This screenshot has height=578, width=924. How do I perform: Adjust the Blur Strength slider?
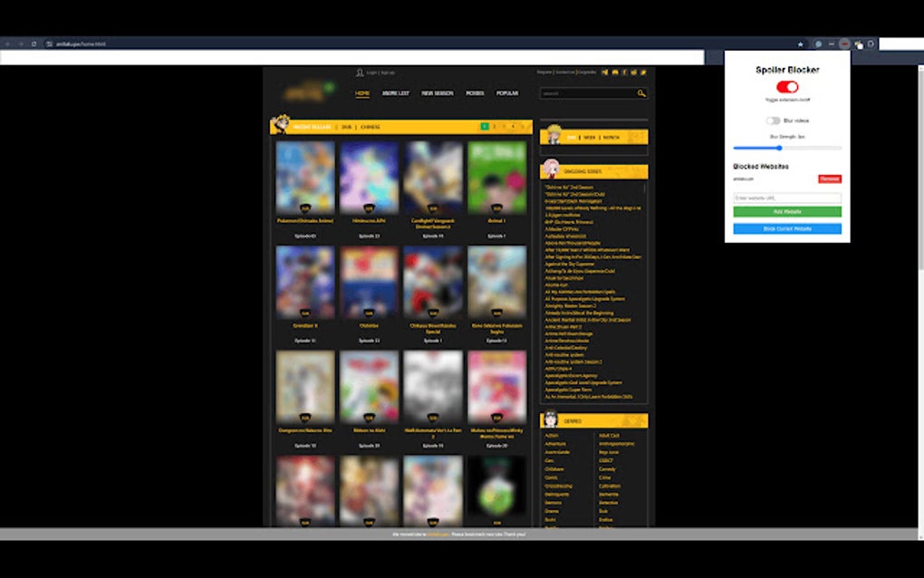tap(780, 148)
